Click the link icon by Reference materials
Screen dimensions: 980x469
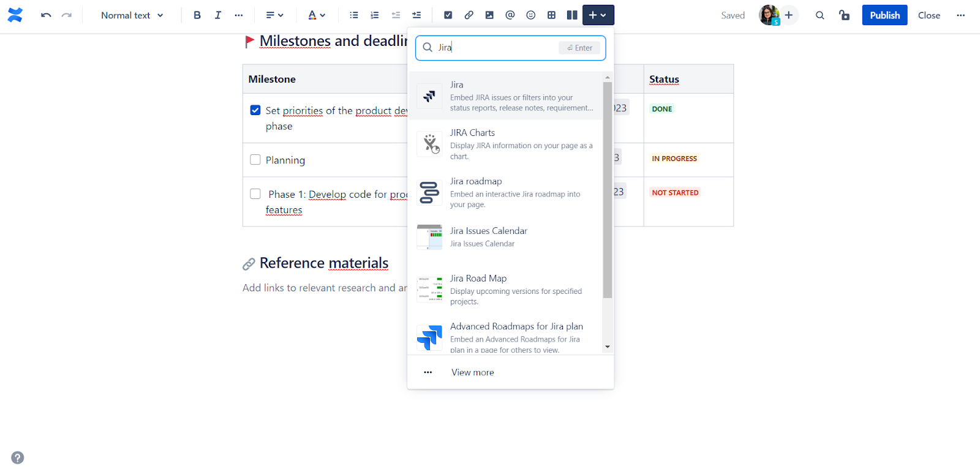(x=249, y=264)
